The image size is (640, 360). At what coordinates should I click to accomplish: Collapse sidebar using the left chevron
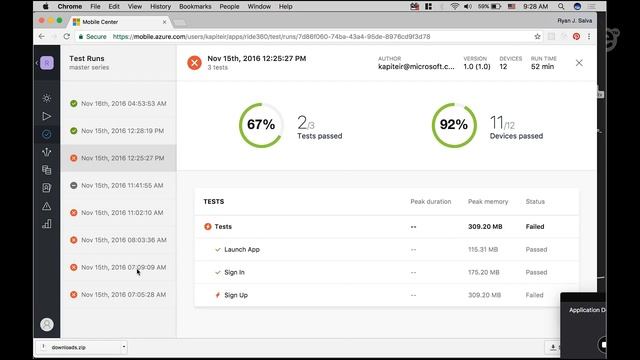coord(37,63)
